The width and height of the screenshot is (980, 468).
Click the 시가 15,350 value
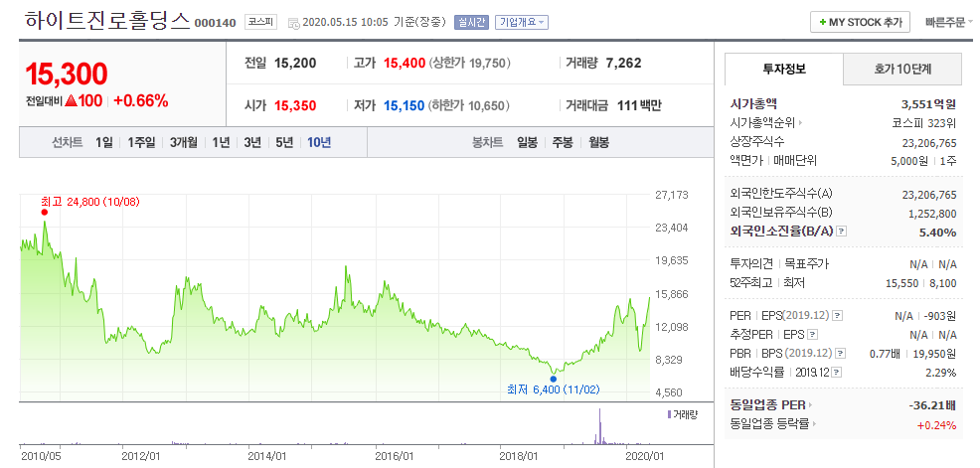tap(295, 105)
